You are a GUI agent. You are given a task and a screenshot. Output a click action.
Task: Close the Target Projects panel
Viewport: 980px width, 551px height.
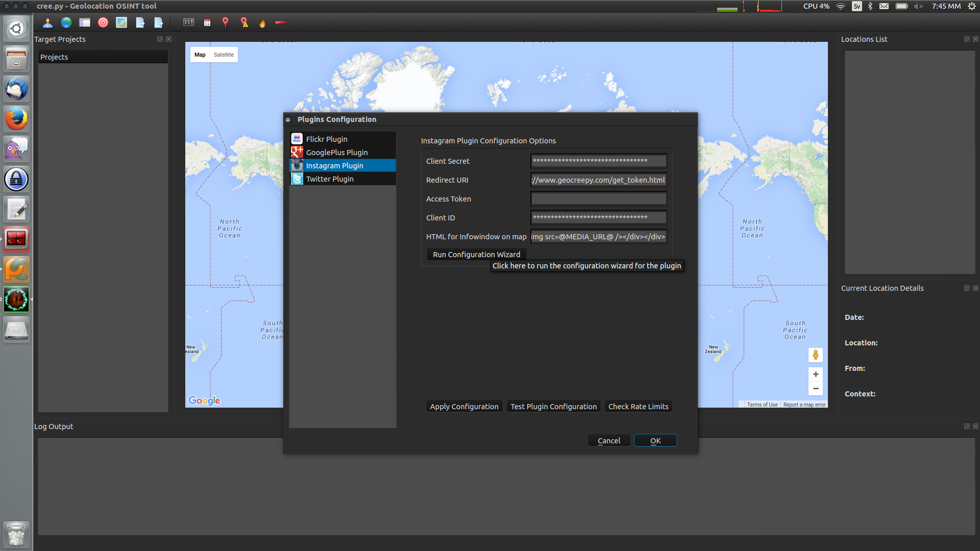coord(169,39)
